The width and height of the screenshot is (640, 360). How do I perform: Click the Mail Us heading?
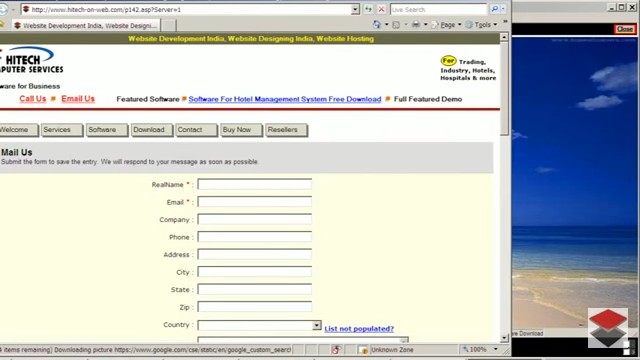point(17,152)
